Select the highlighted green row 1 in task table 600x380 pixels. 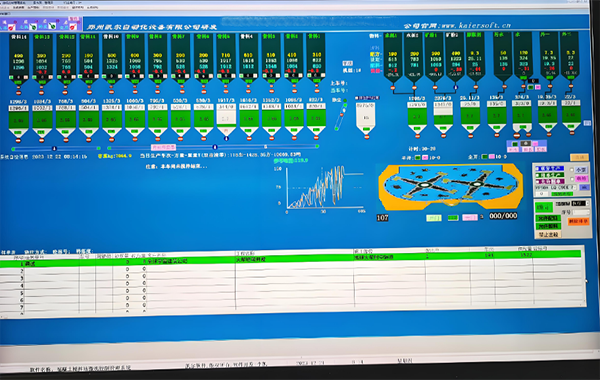291,259
